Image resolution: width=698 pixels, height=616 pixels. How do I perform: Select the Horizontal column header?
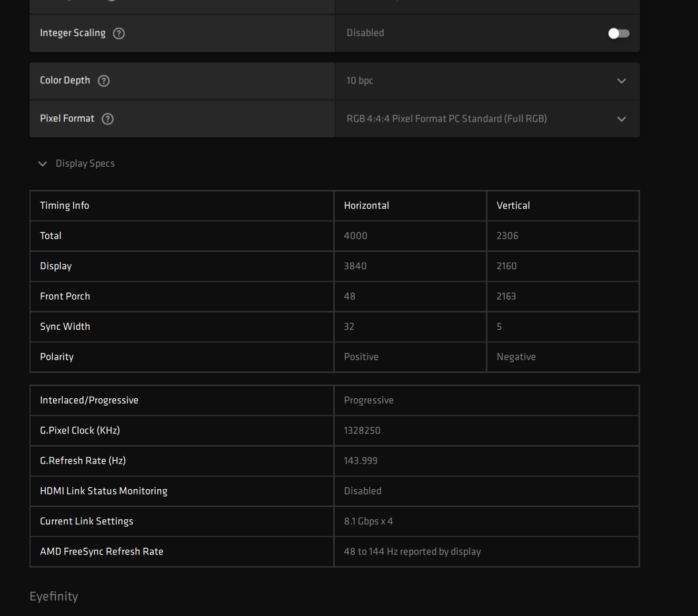[366, 206]
